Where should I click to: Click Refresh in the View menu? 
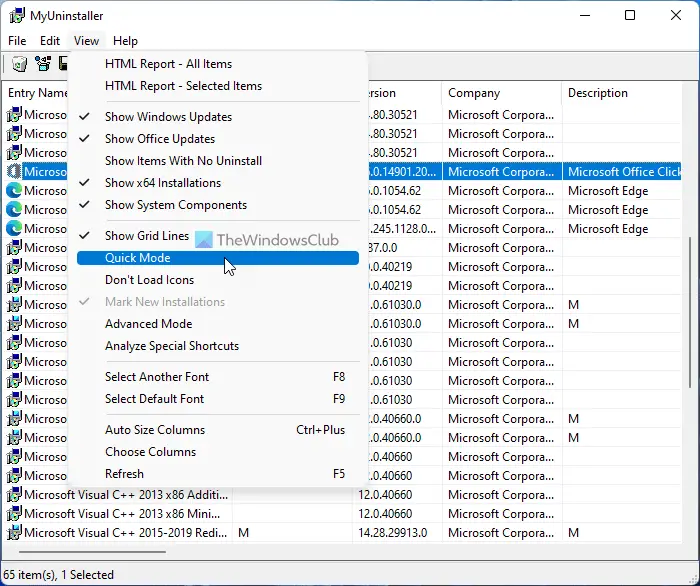coord(218,474)
